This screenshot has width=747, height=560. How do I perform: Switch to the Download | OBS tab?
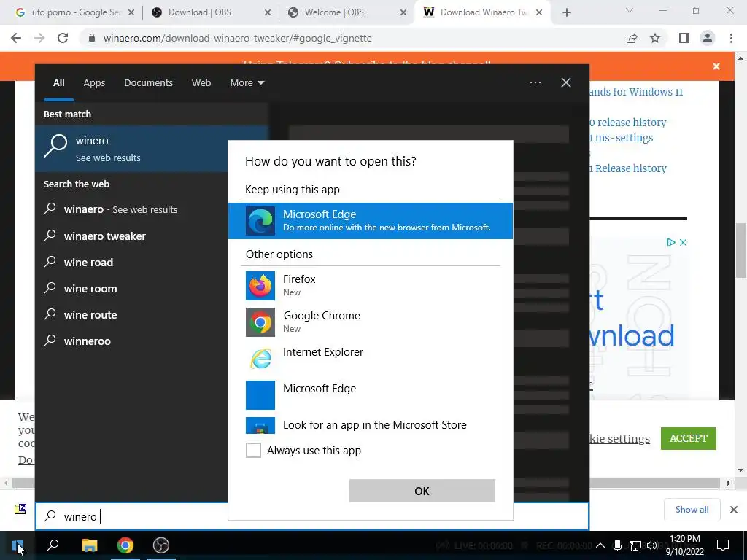(x=209, y=12)
